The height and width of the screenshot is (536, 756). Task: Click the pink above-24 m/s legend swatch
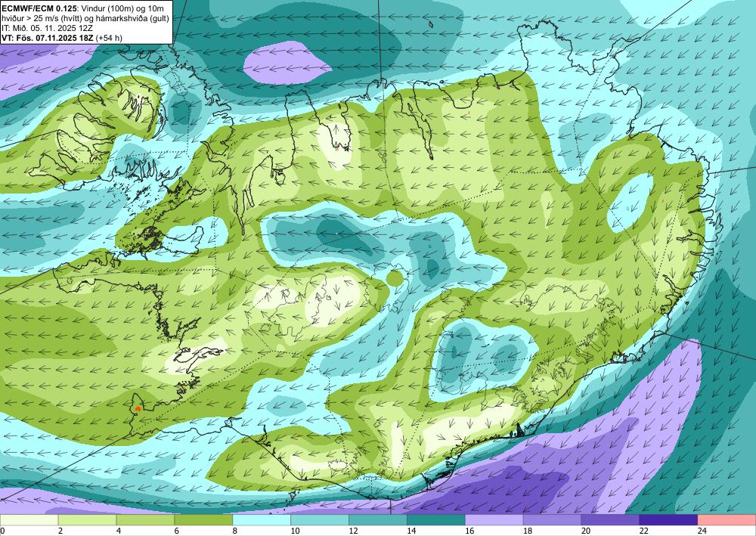coord(727,520)
